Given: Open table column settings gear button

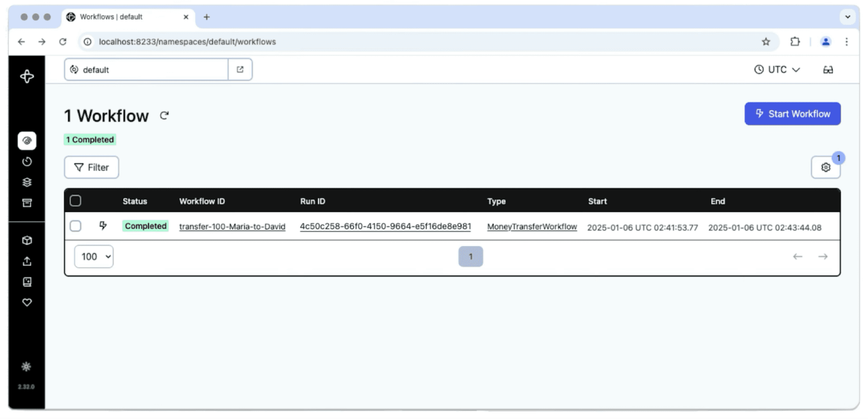Looking at the screenshot, I should tap(825, 167).
